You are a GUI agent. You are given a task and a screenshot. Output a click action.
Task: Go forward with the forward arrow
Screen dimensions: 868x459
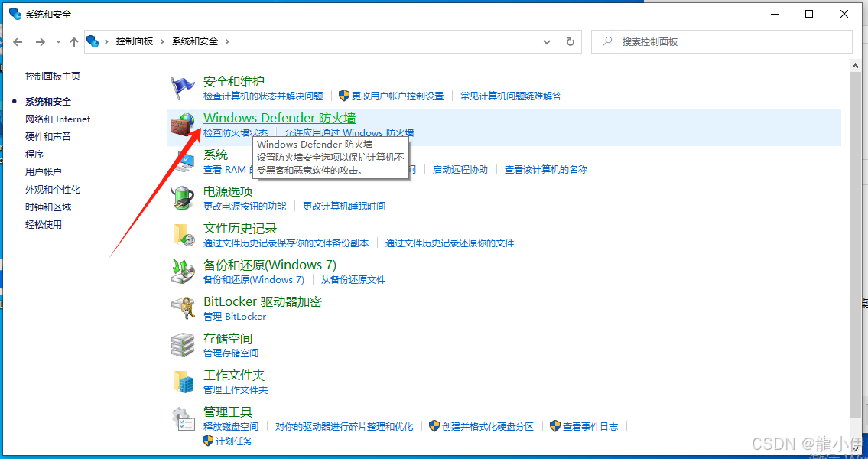[x=40, y=41]
